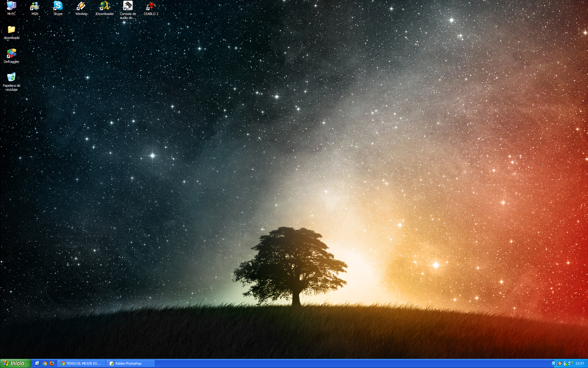Screen dimensions: 588x368
Task: Select the Consola de audio shortcut
Action: [128, 10]
